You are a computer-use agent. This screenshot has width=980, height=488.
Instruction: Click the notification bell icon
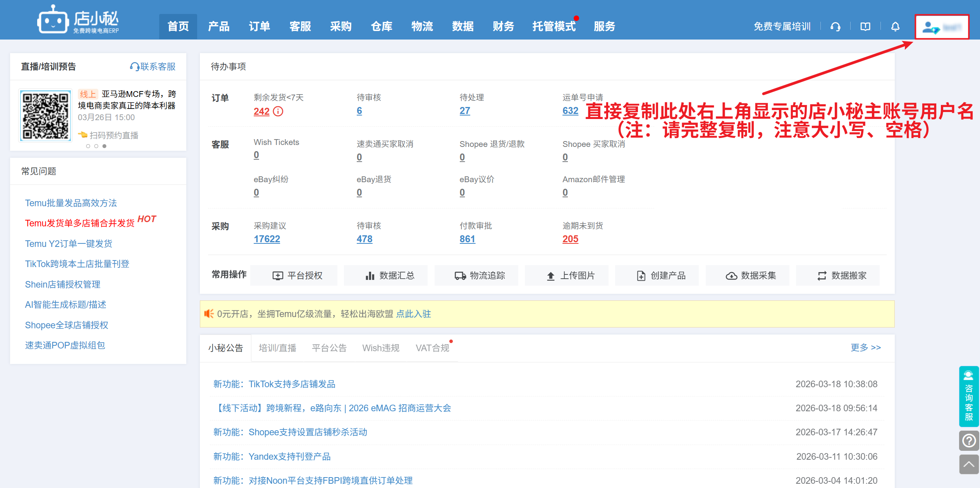[x=895, y=27]
